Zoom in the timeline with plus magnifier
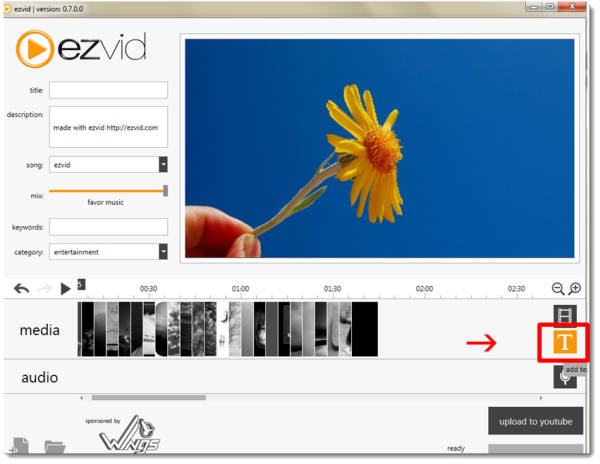 tap(575, 288)
